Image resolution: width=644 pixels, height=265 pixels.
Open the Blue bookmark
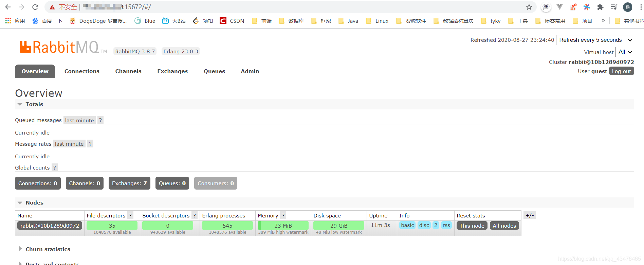point(145,21)
